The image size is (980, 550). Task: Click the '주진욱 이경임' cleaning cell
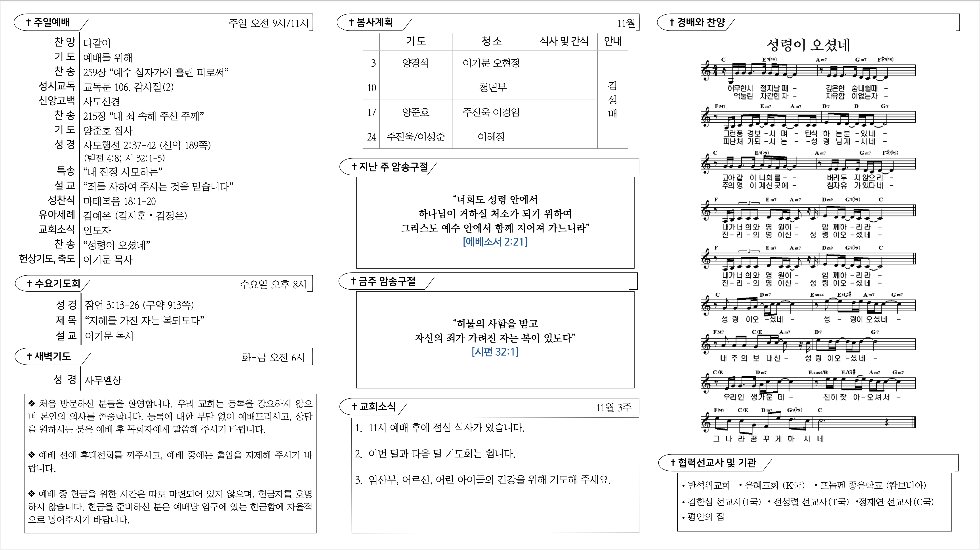[x=491, y=112]
